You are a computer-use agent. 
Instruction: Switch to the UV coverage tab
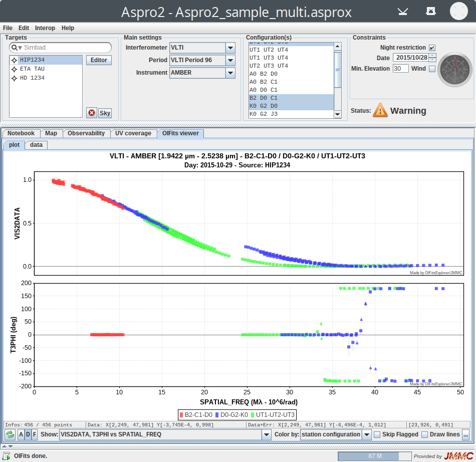coord(133,133)
